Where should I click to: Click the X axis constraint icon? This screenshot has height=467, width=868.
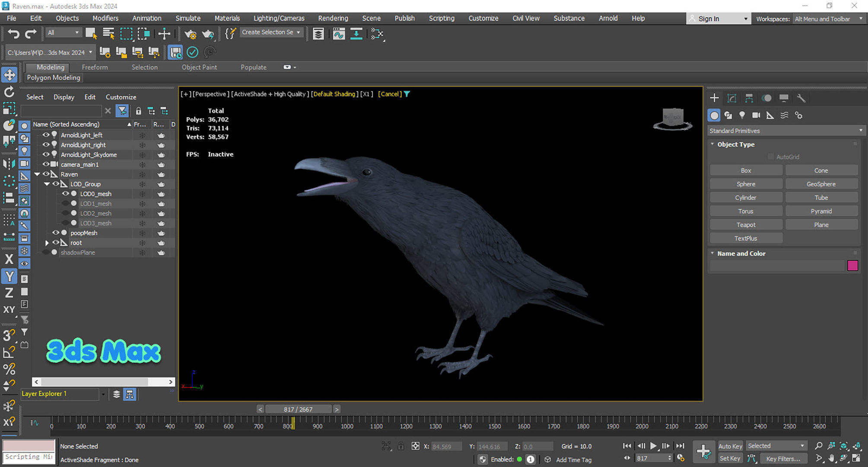pyautogui.click(x=9, y=259)
